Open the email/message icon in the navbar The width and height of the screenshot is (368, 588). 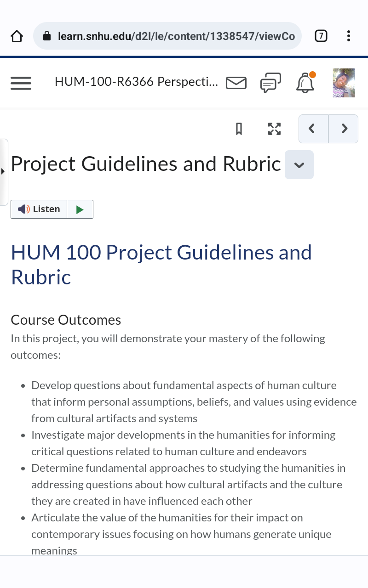pyautogui.click(x=236, y=83)
